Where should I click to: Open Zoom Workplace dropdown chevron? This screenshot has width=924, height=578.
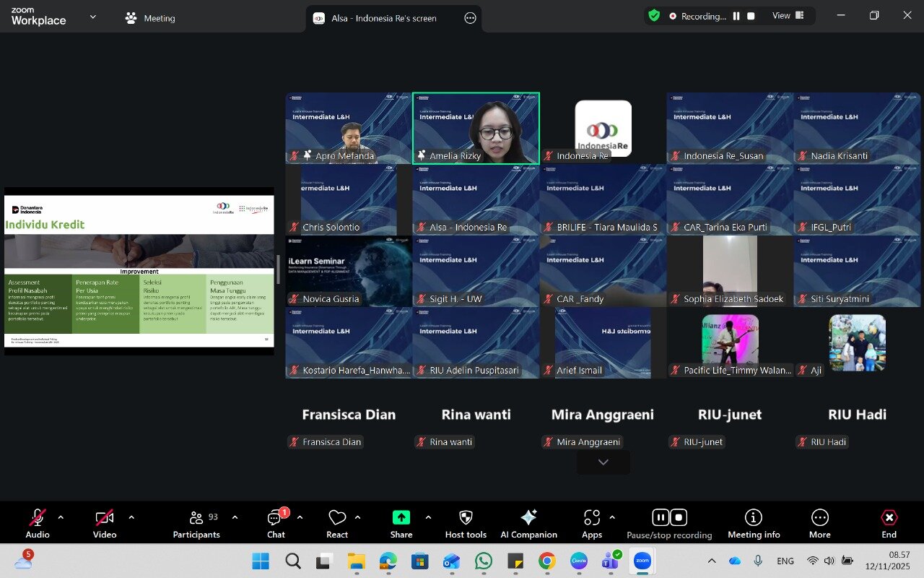[x=92, y=17]
